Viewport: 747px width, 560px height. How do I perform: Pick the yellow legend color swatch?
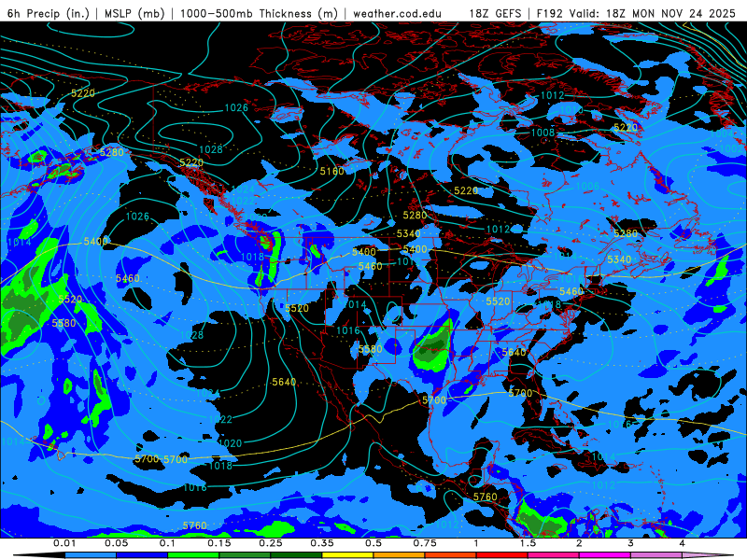tap(347, 555)
